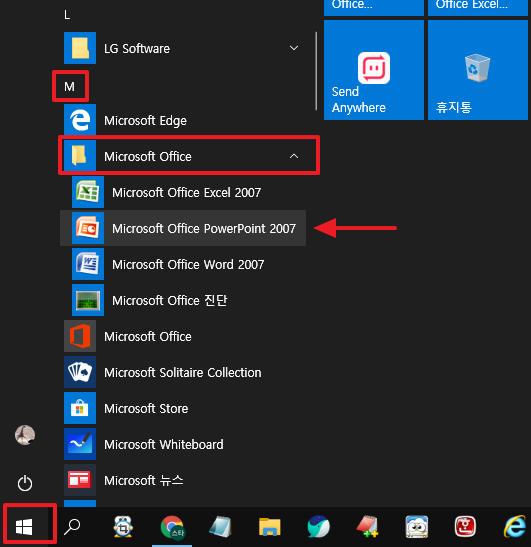
Task: Click the "Microsoft Office PowerPoint 2007" label
Action: 204,228
